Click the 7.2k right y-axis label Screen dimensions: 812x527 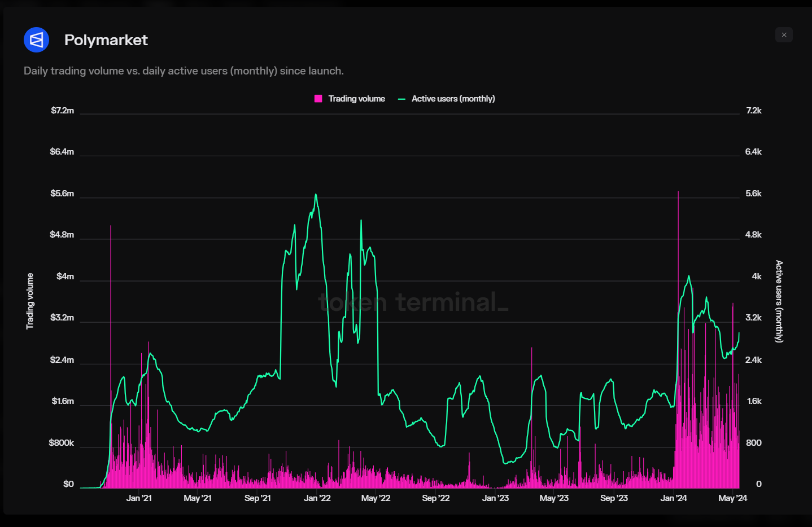click(x=753, y=111)
